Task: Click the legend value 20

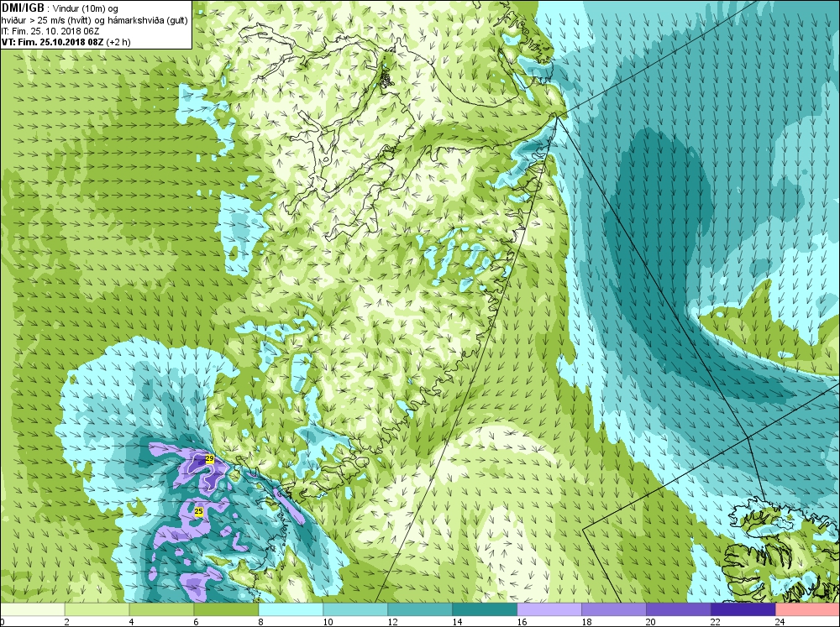Action: pos(651,622)
